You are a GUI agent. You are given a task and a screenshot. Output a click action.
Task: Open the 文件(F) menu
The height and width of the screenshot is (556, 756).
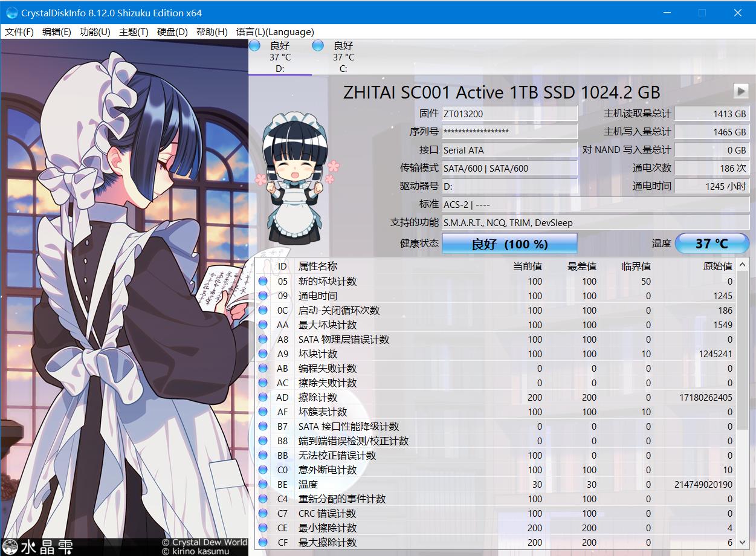19,32
